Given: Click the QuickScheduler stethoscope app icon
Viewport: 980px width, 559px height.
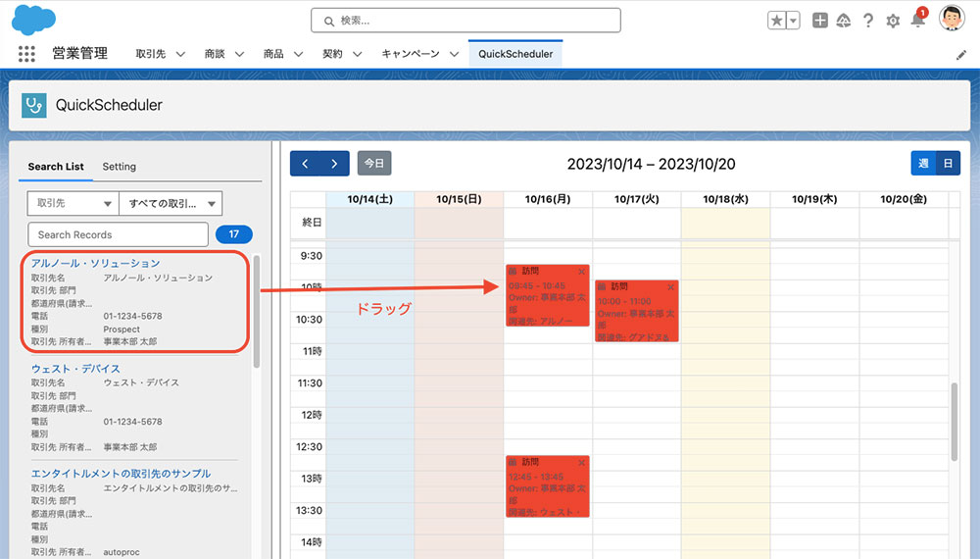Looking at the screenshot, I should tap(33, 105).
